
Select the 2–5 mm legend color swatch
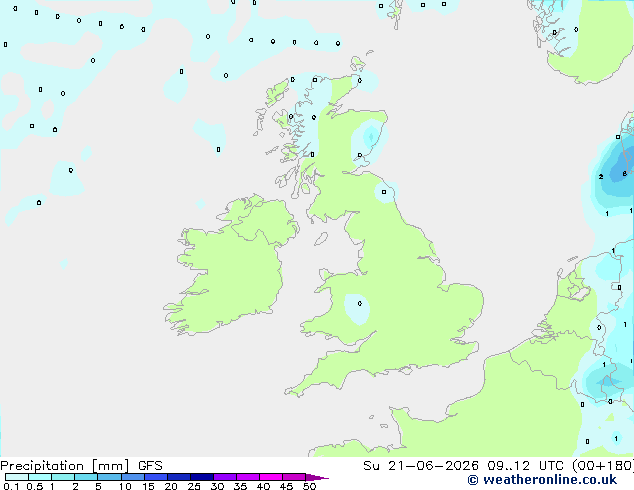pyautogui.click(x=86, y=477)
